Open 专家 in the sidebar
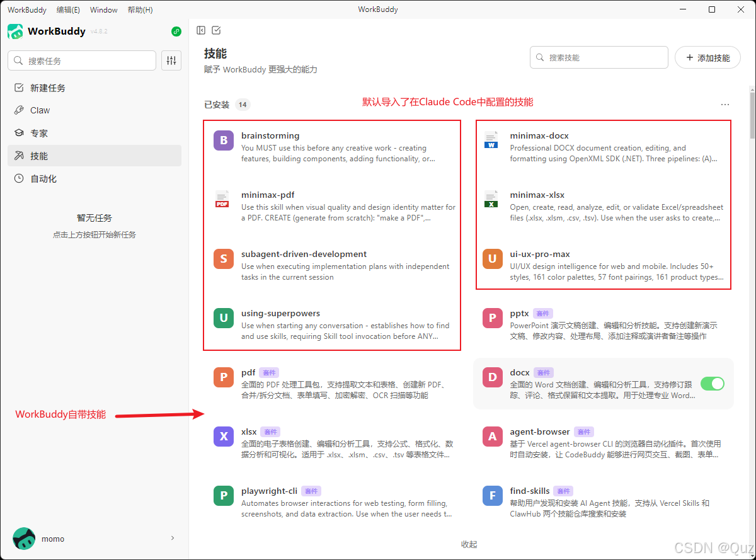 coord(94,133)
